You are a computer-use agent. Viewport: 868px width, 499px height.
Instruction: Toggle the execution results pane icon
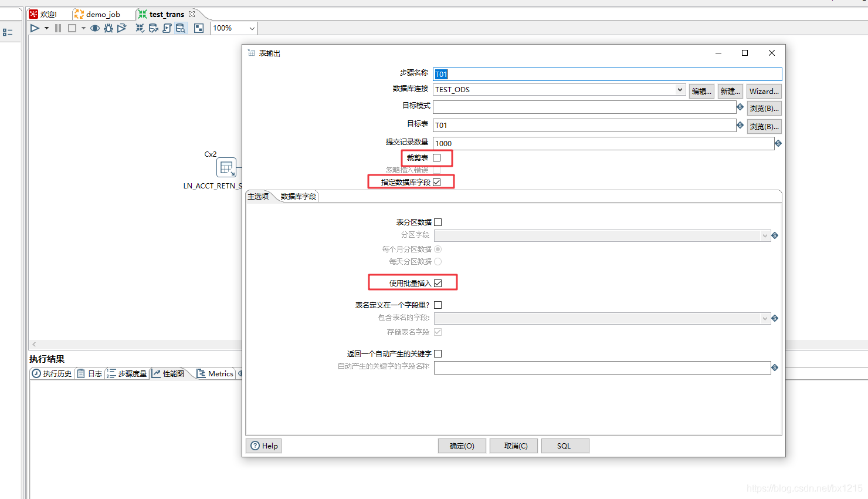click(199, 28)
